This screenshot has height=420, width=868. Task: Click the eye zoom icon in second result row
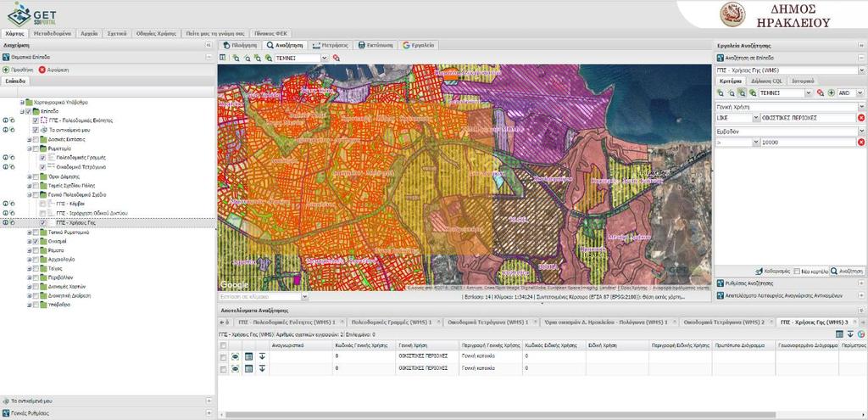click(236, 368)
